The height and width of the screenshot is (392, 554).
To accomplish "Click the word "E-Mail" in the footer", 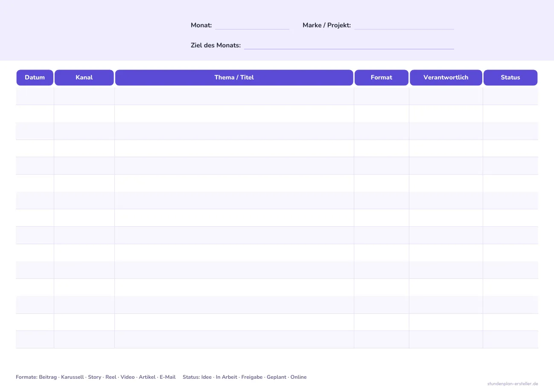I will point(168,377).
